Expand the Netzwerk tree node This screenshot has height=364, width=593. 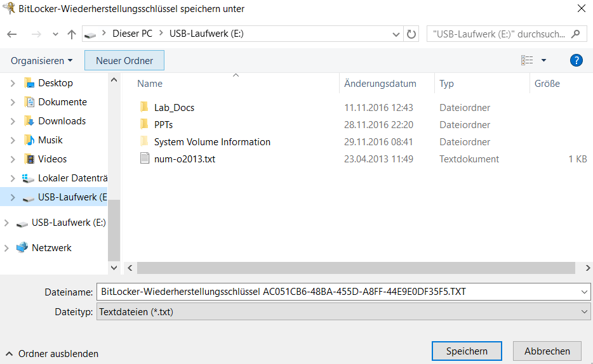click(7, 248)
